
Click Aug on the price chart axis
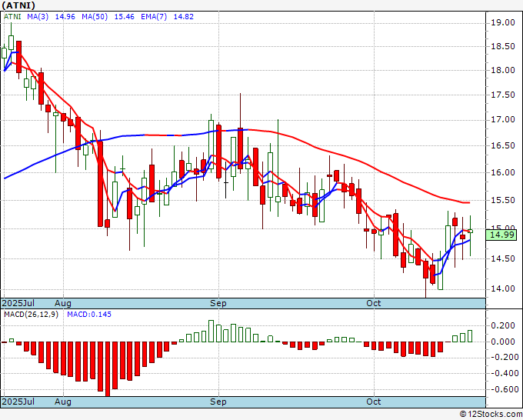63,303
